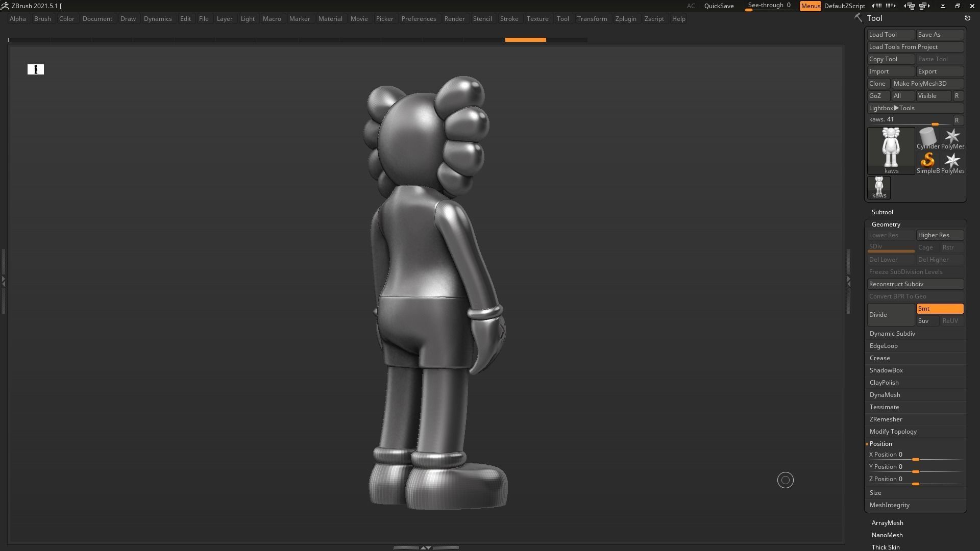Click the right tray divider arrow
Screen dimensions: 980x551
tap(848, 281)
